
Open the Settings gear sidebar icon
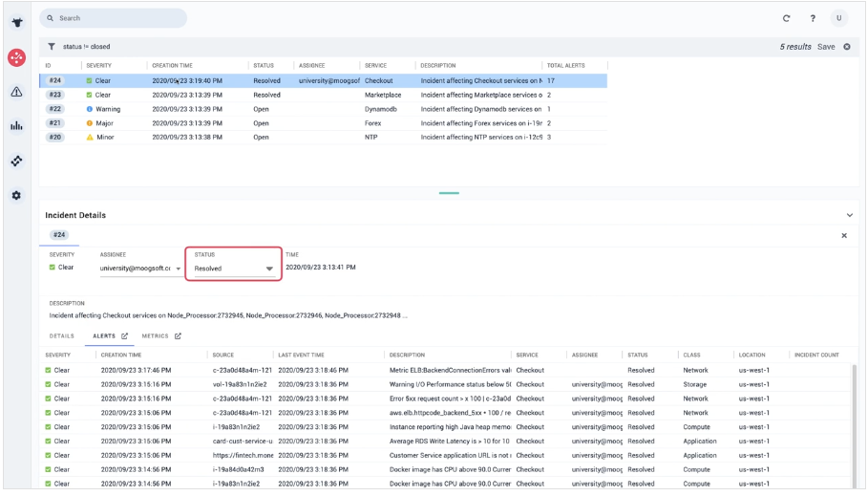[x=16, y=195]
